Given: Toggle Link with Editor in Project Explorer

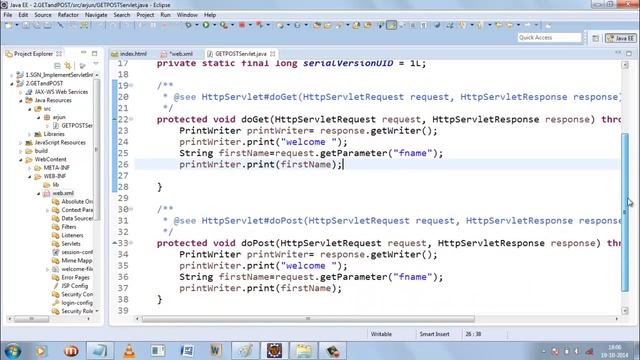Looking at the screenshot, I should (68, 65).
